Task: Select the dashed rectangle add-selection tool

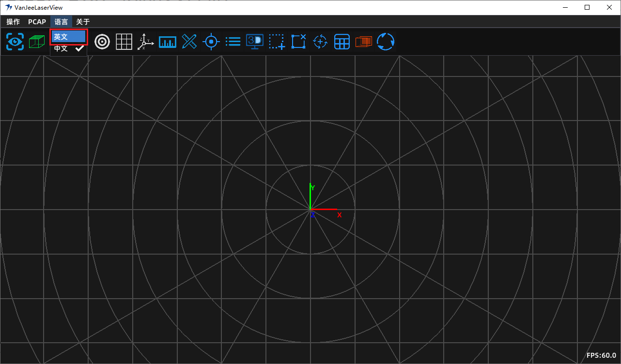Action: tap(277, 42)
